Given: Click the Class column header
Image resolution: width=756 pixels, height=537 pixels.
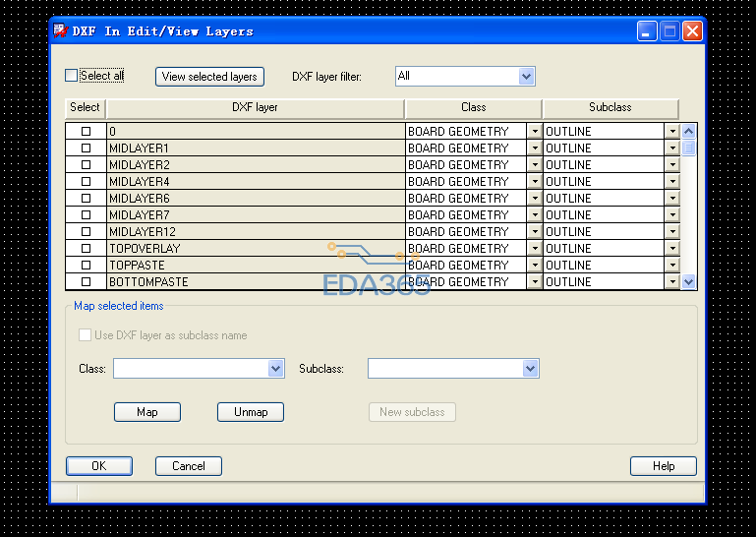Looking at the screenshot, I should [474, 107].
